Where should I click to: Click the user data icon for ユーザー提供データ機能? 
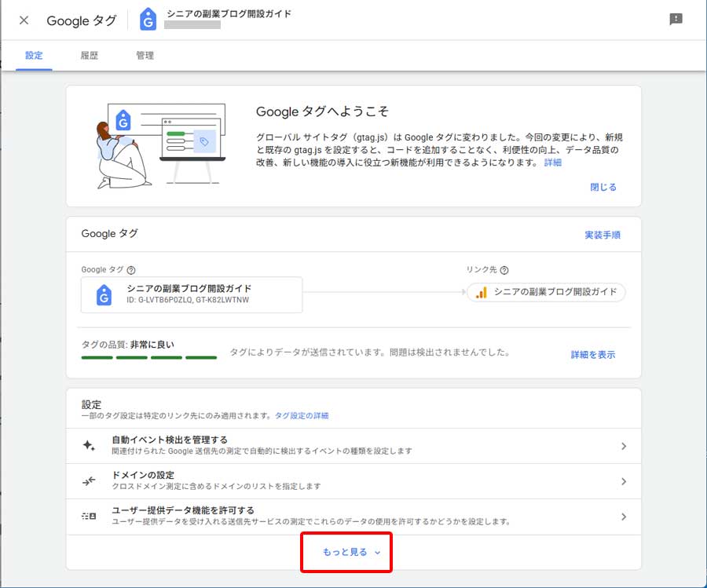[x=88, y=517]
